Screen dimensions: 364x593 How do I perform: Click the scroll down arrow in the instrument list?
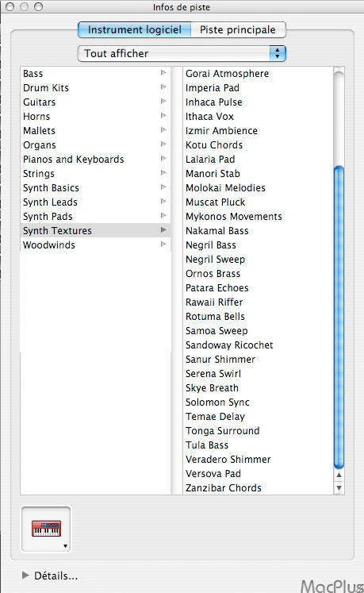click(339, 487)
